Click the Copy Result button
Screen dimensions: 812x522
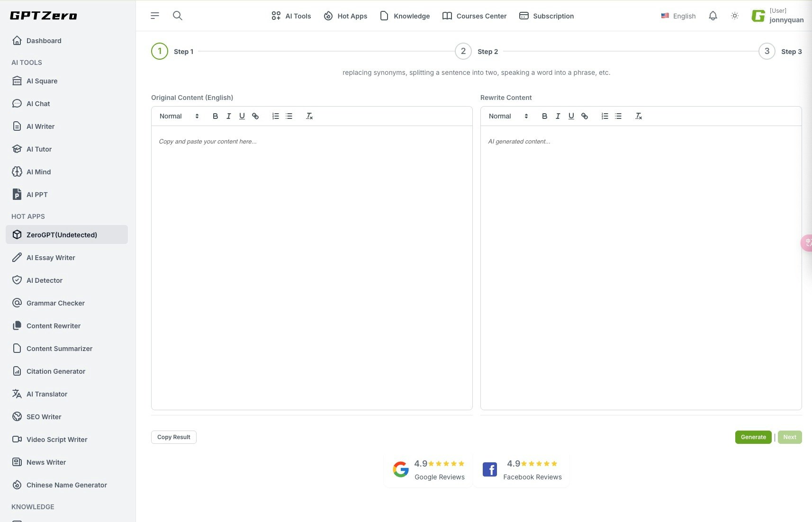pos(174,437)
